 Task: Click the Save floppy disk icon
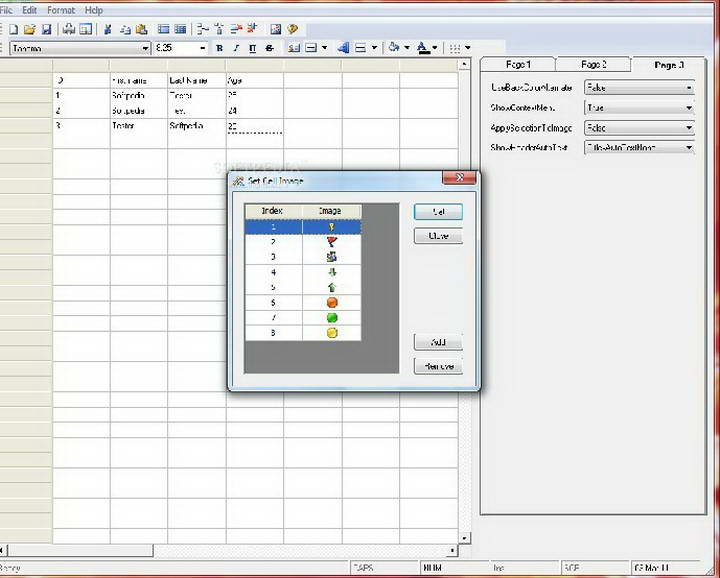(x=46, y=30)
